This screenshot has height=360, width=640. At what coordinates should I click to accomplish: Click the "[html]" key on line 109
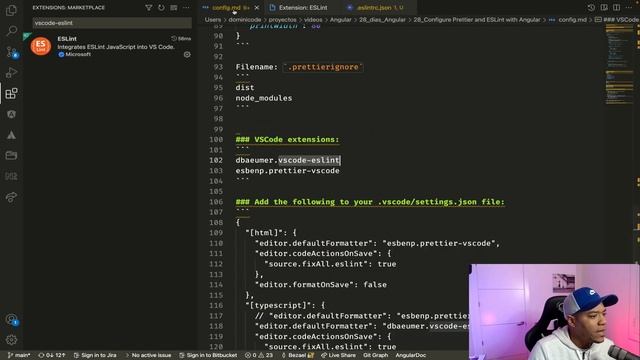(x=264, y=233)
